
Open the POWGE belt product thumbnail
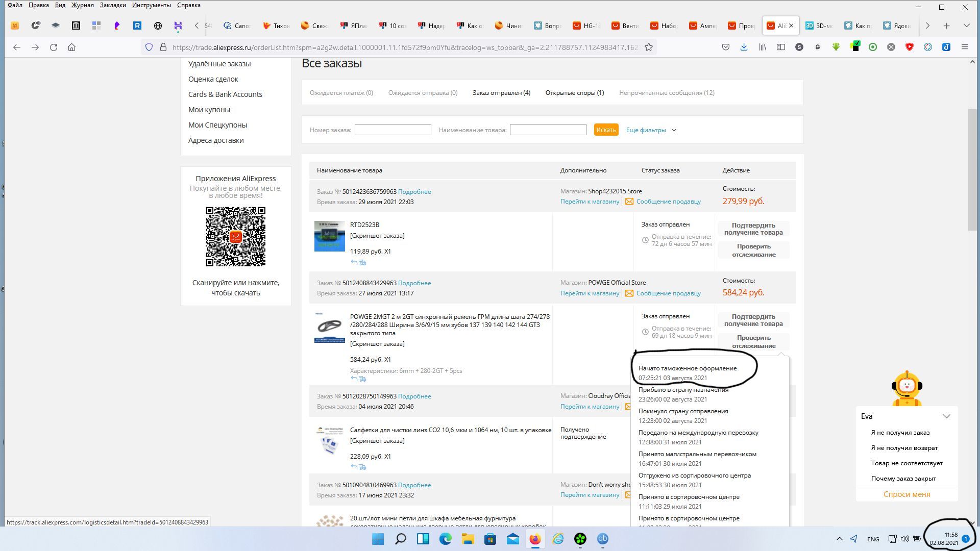329,328
